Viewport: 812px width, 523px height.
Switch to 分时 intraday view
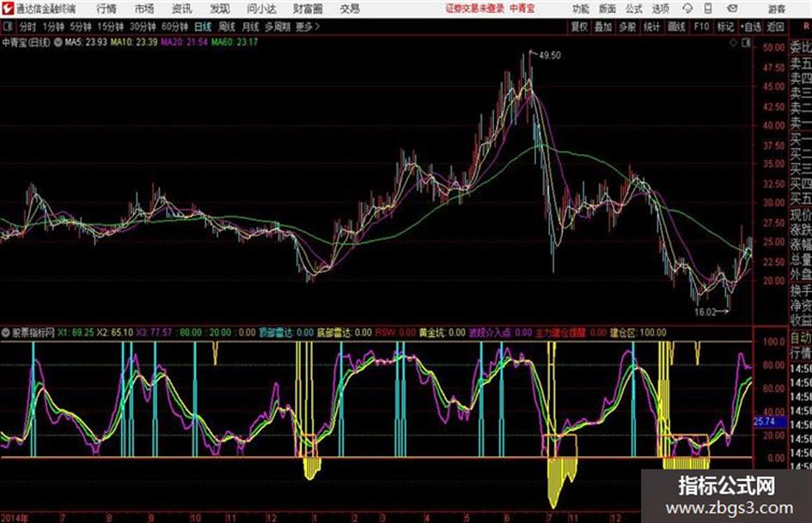[x=28, y=27]
